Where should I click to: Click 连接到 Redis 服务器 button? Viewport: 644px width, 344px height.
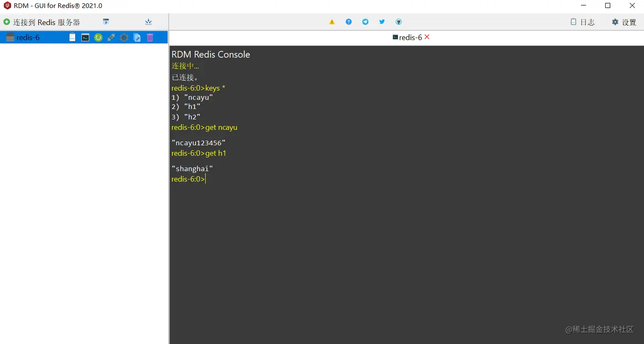click(x=42, y=22)
